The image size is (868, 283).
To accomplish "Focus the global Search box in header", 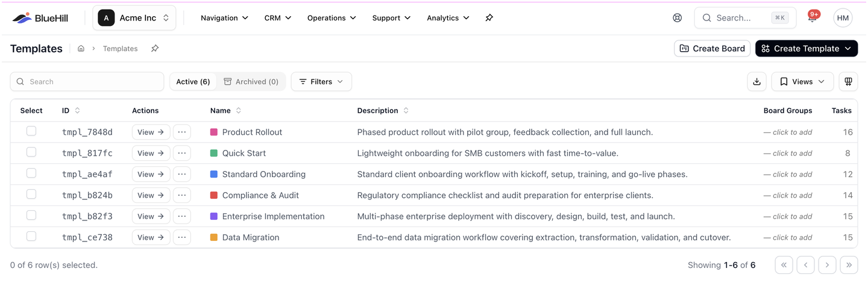I will pyautogui.click(x=745, y=18).
